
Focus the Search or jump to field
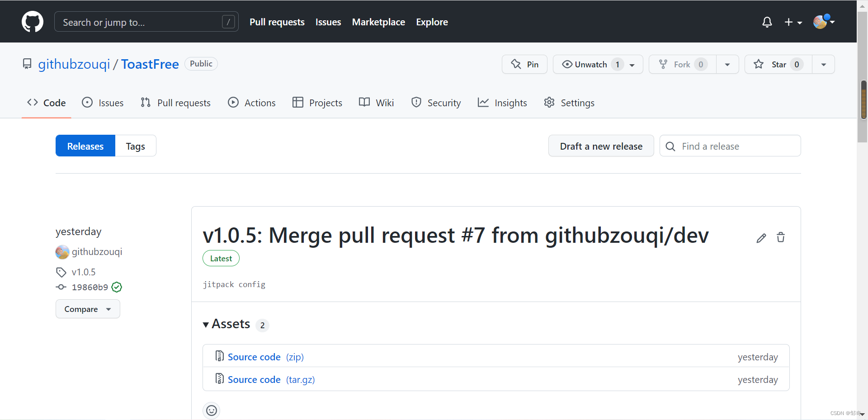point(146,22)
